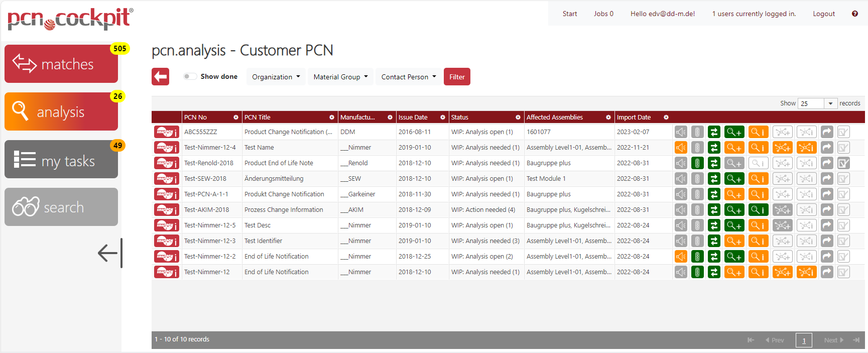Screen dimensions: 868x353
Task: Jump to the last page arrow
Action: click(x=856, y=340)
